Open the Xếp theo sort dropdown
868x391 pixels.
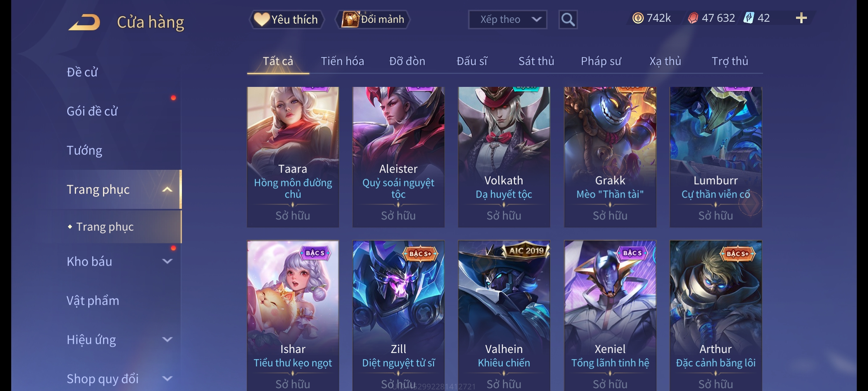point(507,20)
